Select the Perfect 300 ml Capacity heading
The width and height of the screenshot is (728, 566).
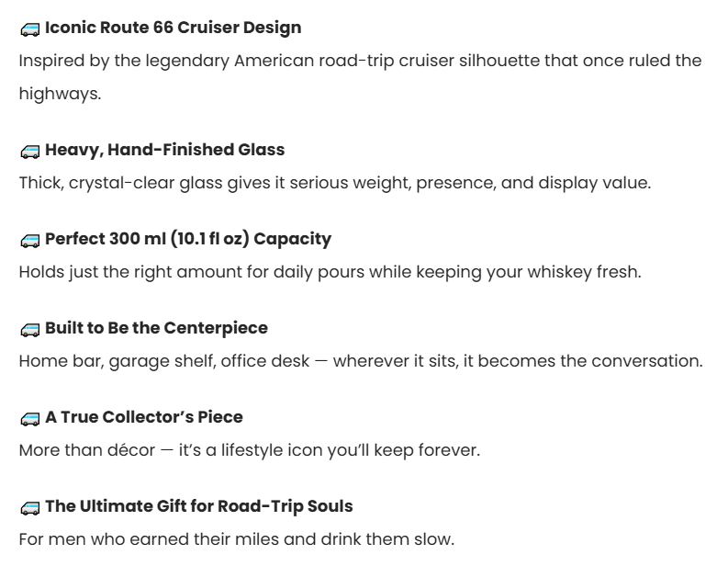point(187,238)
